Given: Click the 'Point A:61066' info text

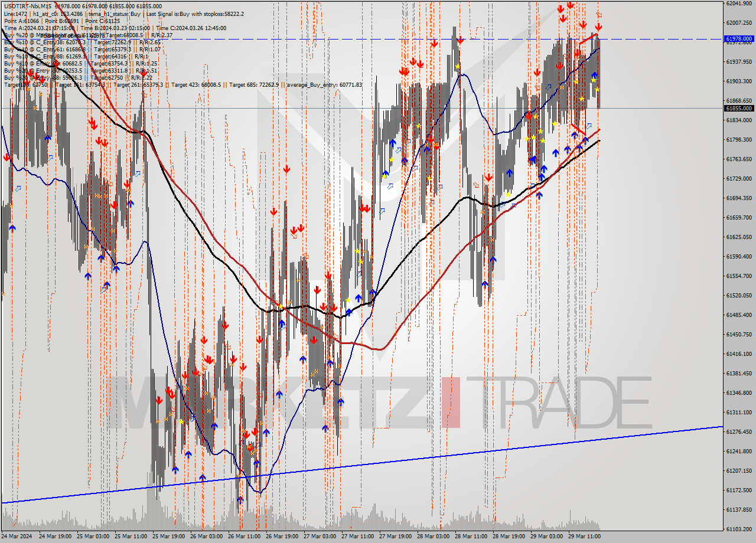Looking at the screenshot, I should point(20,21).
